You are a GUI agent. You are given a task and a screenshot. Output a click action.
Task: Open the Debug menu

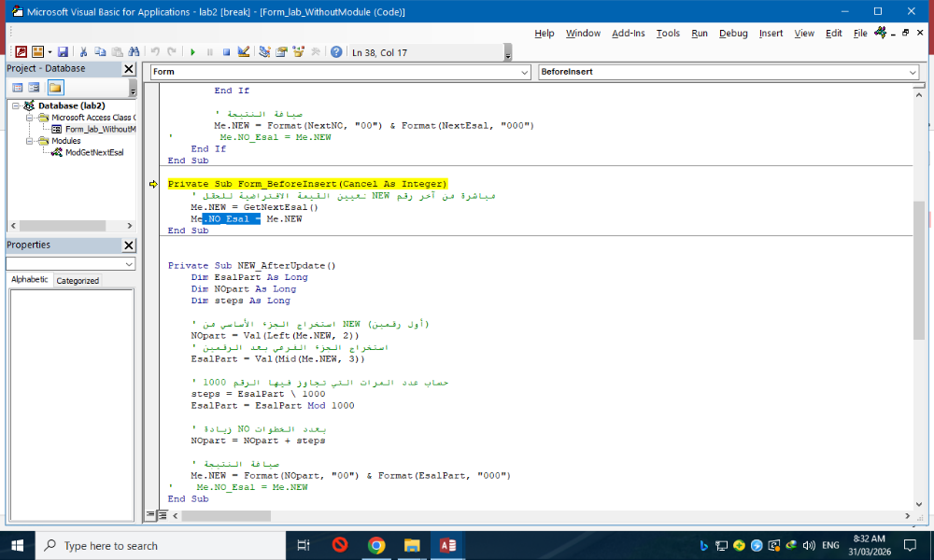(x=733, y=33)
